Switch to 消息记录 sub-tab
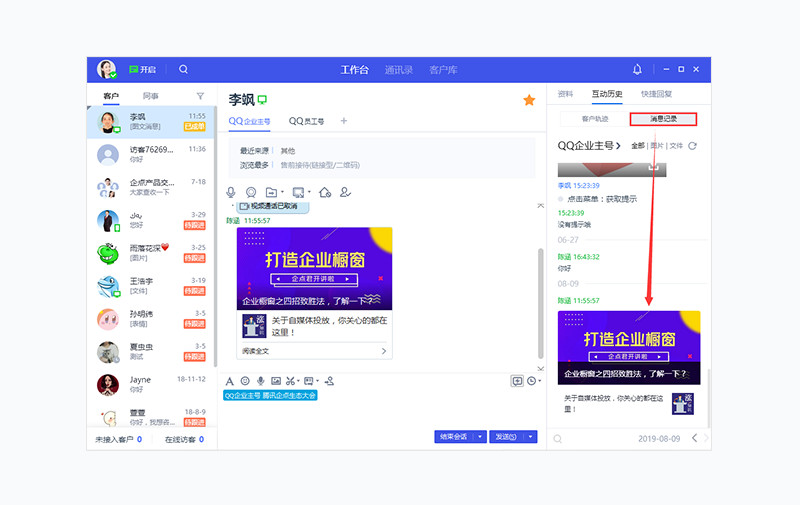 click(663, 119)
